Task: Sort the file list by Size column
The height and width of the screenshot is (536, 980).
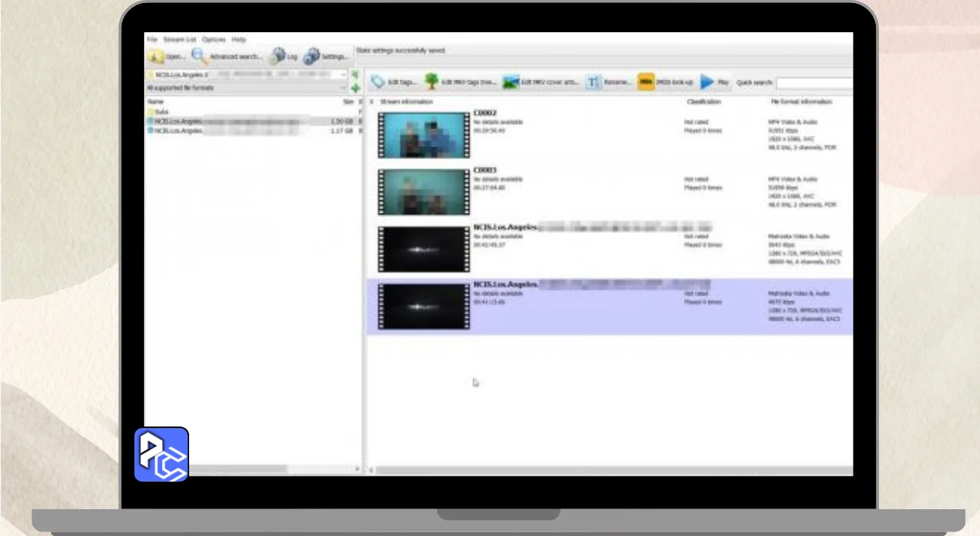Action: tap(348, 102)
